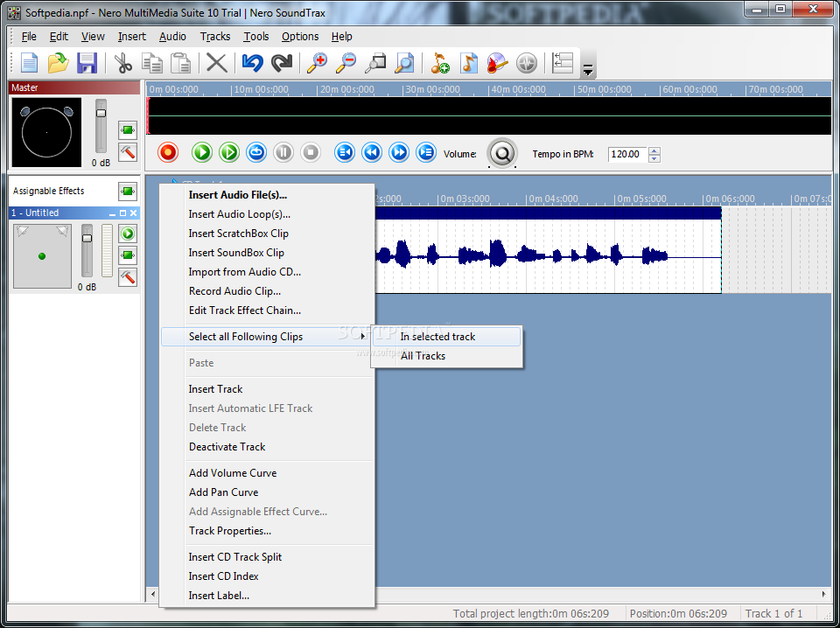
Task: Increase tempo with the up stepper arrow
Action: click(x=654, y=150)
